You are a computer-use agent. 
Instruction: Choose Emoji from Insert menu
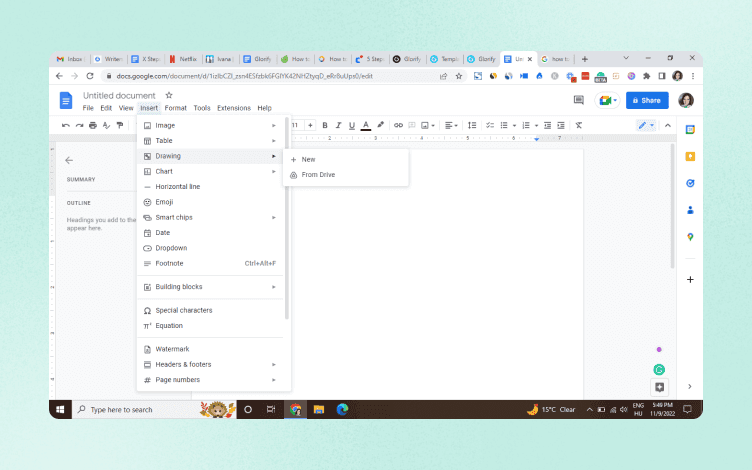click(x=211, y=202)
